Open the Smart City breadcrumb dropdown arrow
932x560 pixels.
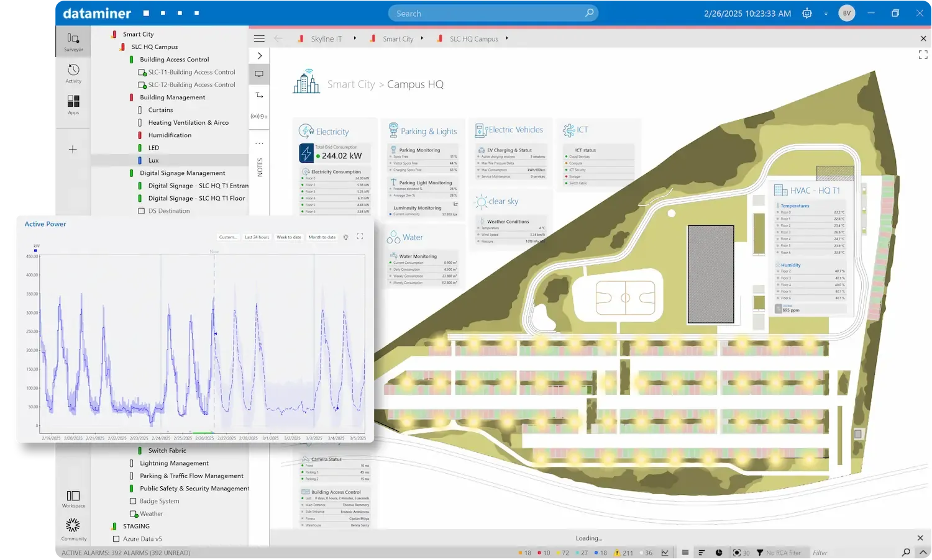tap(422, 38)
